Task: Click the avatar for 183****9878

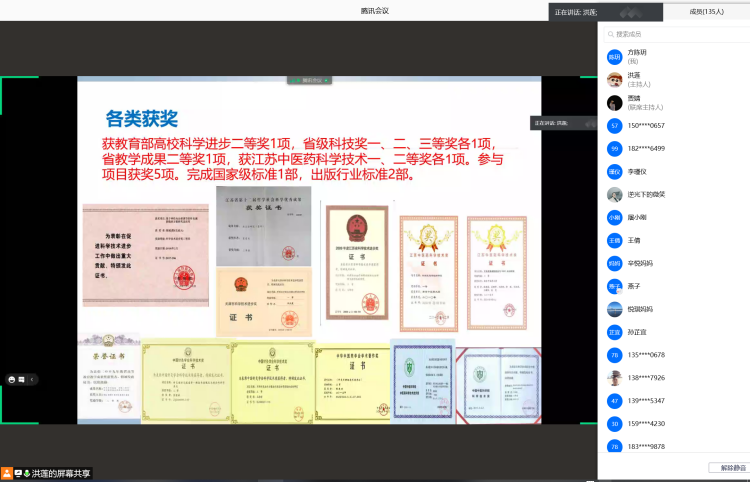Action: pyautogui.click(x=615, y=446)
